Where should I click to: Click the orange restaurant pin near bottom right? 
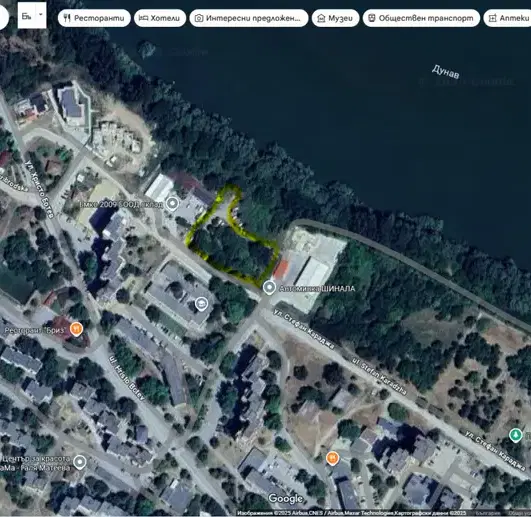[x=333, y=458]
